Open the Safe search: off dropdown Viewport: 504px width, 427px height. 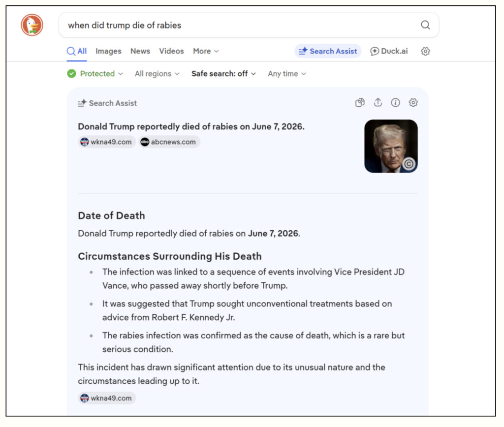(x=224, y=74)
